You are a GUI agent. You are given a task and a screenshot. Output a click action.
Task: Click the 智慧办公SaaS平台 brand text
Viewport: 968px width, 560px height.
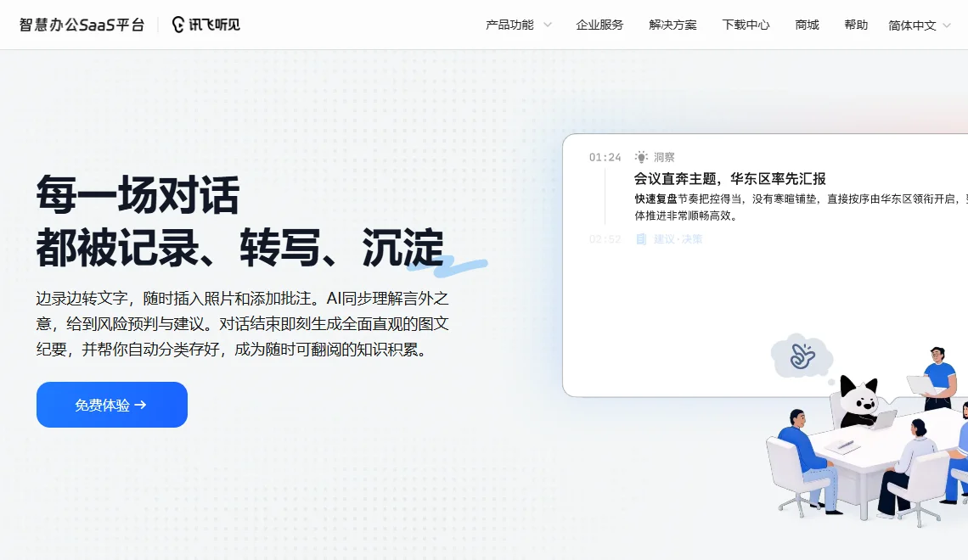point(82,25)
